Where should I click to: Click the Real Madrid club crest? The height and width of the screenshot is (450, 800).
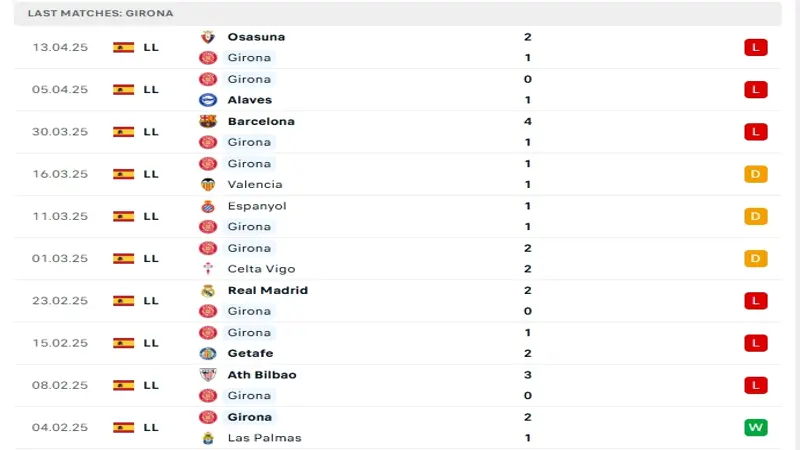(208, 291)
